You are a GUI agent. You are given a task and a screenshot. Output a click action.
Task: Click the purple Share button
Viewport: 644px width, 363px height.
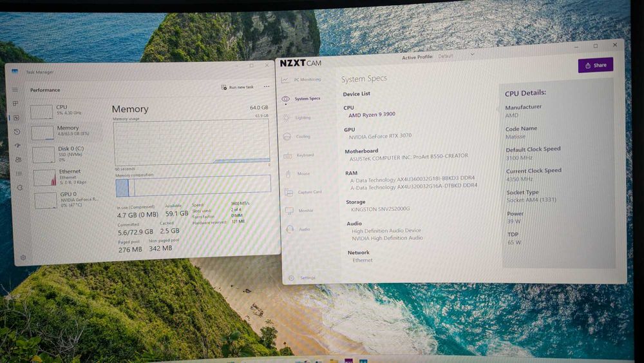[x=596, y=65]
